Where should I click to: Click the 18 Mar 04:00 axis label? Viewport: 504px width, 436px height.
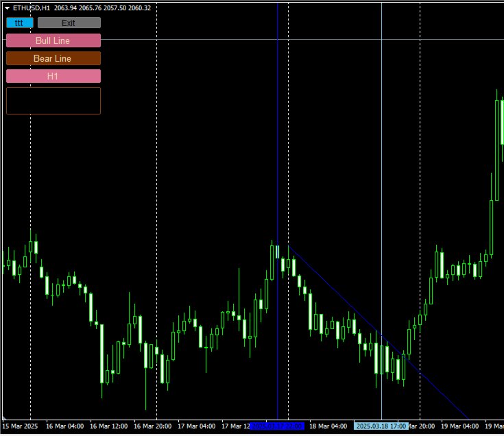coord(328,426)
